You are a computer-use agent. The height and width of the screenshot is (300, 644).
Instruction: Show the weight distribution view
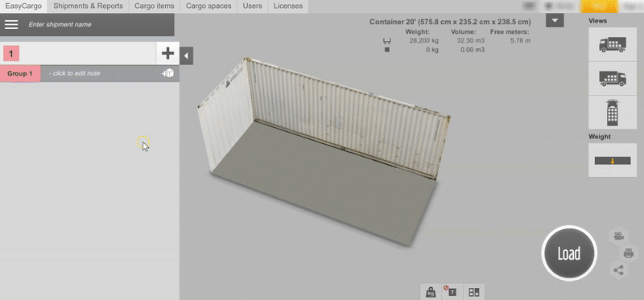pyautogui.click(x=613, y=161)
